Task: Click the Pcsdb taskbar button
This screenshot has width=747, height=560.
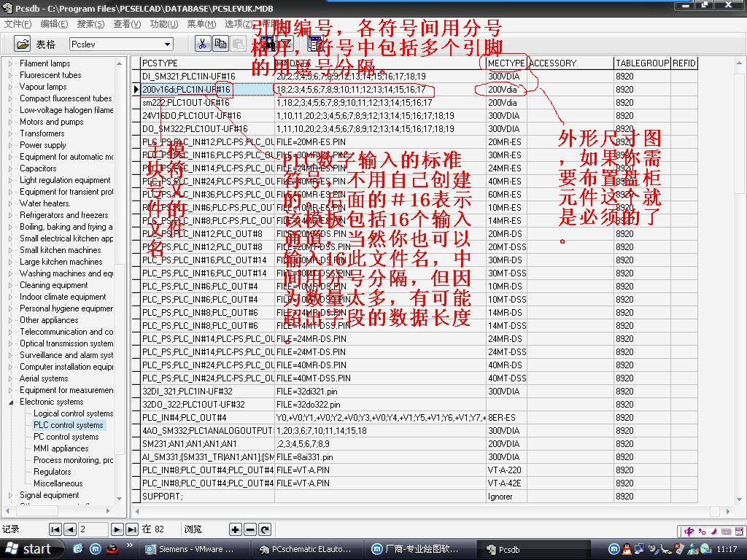Action: pyautogui.click(x=533, y=549)
